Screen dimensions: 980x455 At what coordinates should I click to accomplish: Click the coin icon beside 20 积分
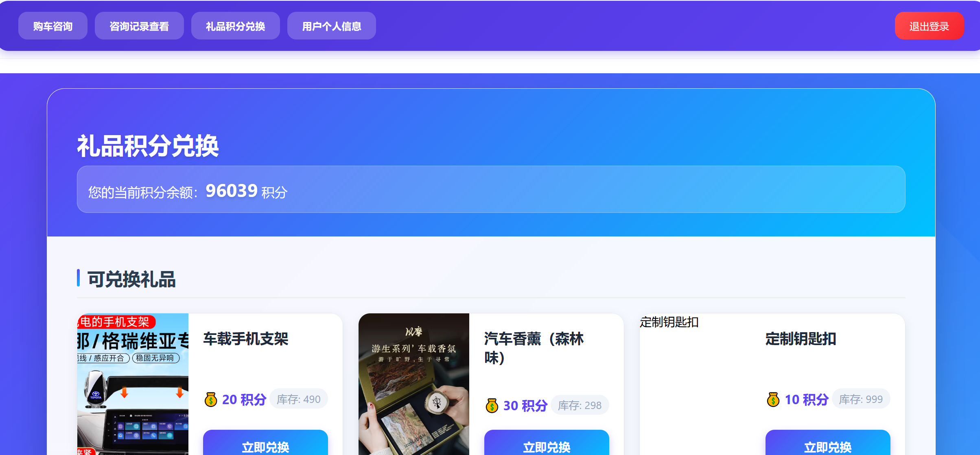click(211, 400)
